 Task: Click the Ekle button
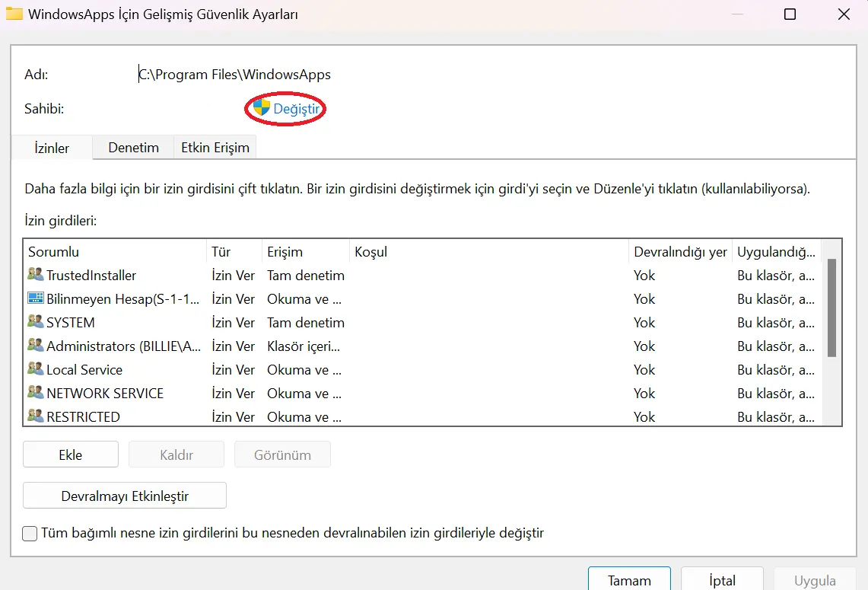click(x=70, y=454)
